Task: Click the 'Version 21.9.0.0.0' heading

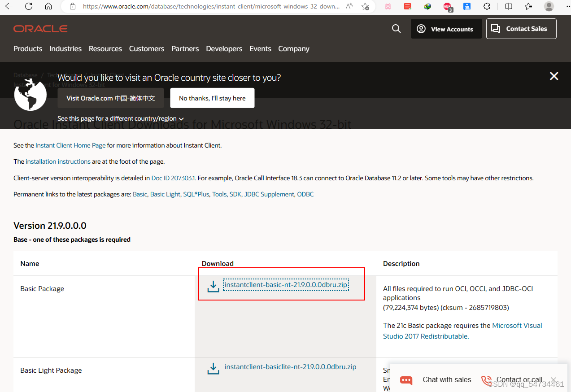Action: click(x=50, y=225)
